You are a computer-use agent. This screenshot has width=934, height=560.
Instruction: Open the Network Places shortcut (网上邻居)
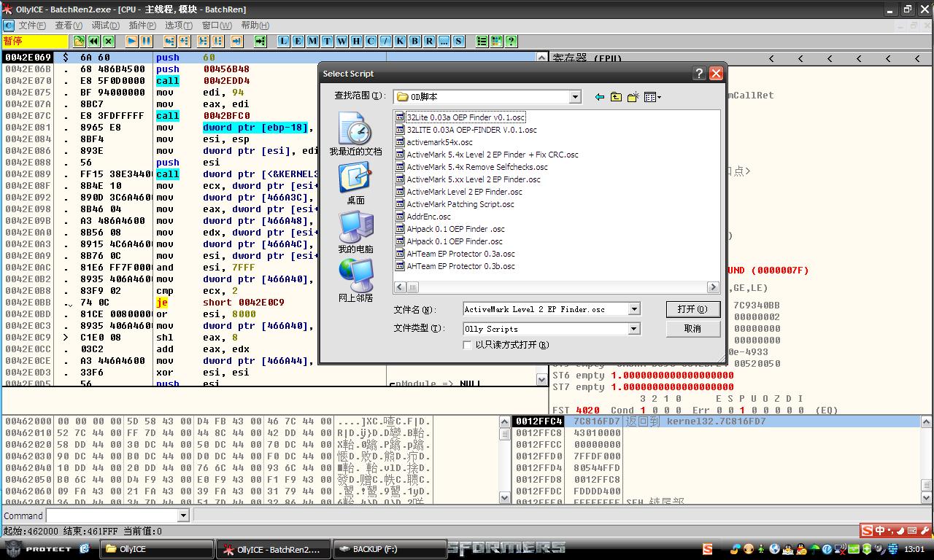pyautogui.click(x=355, y=281)
